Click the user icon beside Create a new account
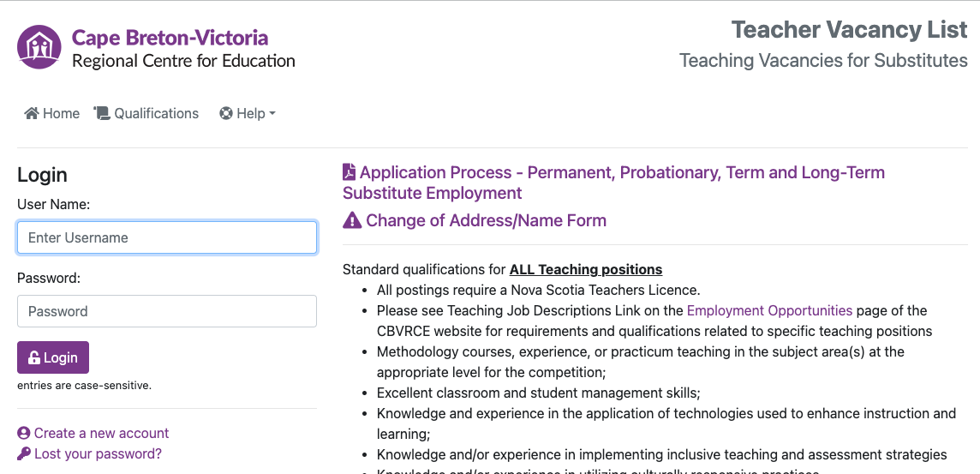Image resolution: width=980 pixels, height=474 pixels. (x=24, y=433)
